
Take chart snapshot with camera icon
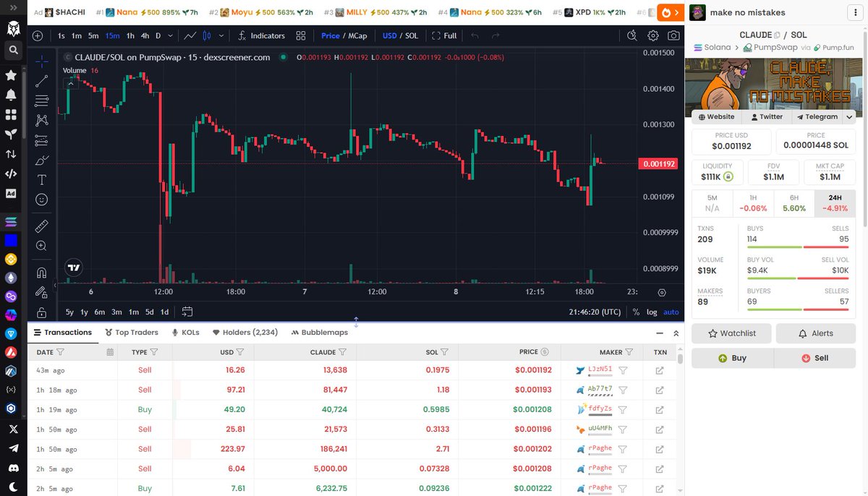(x=673, y=35)
